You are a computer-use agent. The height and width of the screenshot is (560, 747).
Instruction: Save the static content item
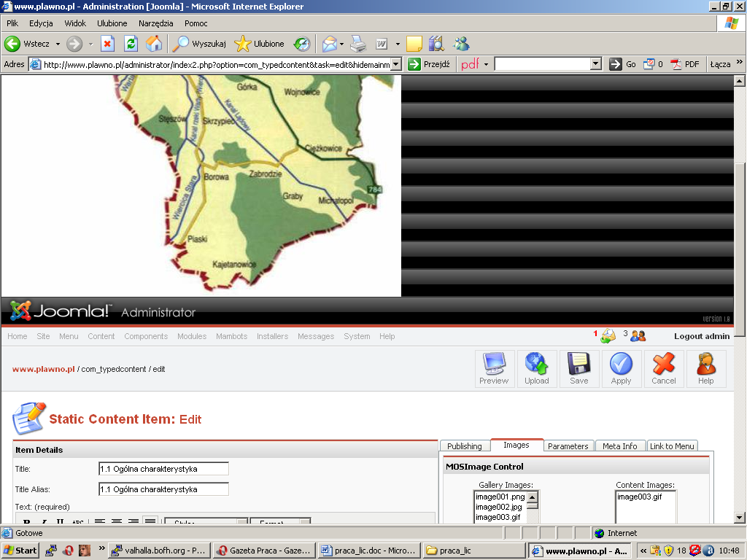[x=578, y=368]
